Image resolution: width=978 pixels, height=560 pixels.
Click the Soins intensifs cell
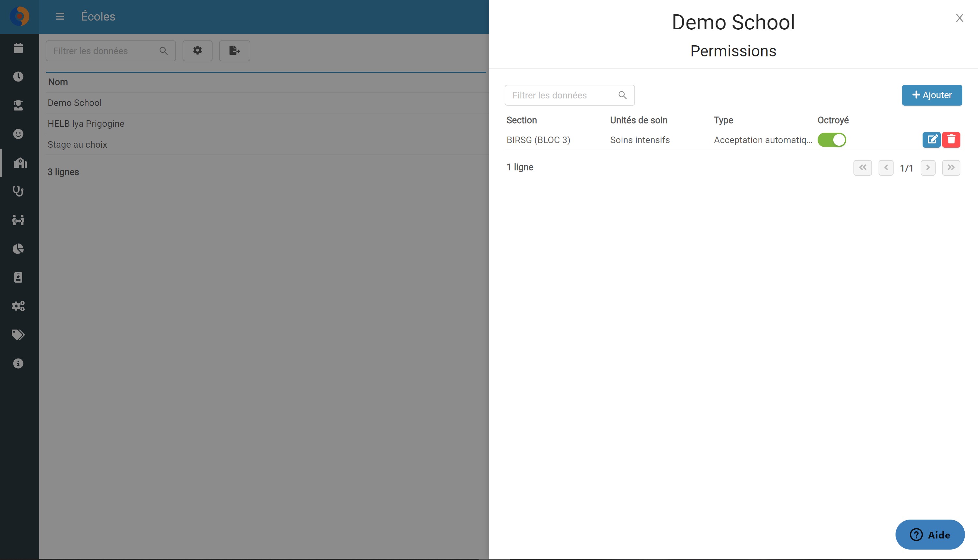640,140
